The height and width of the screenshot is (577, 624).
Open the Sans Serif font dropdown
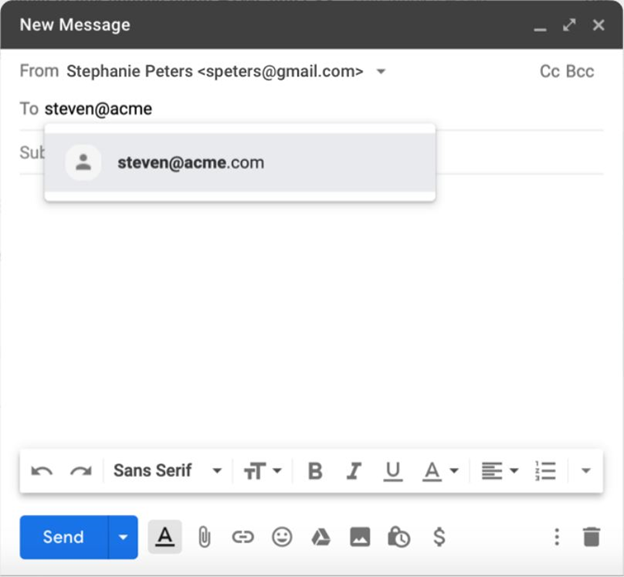tap(167, 471)
